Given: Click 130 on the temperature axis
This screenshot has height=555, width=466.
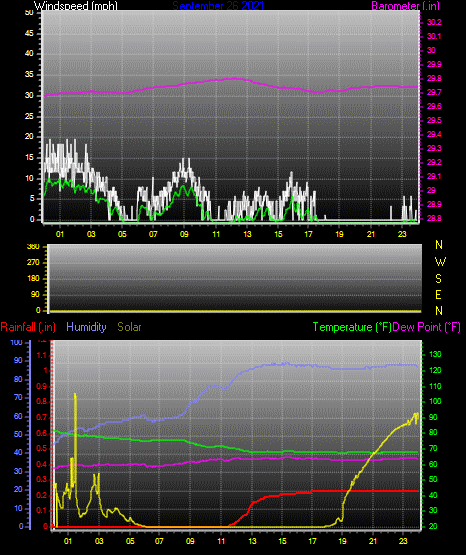Looking at the screenshot, I should click(435, 354).
